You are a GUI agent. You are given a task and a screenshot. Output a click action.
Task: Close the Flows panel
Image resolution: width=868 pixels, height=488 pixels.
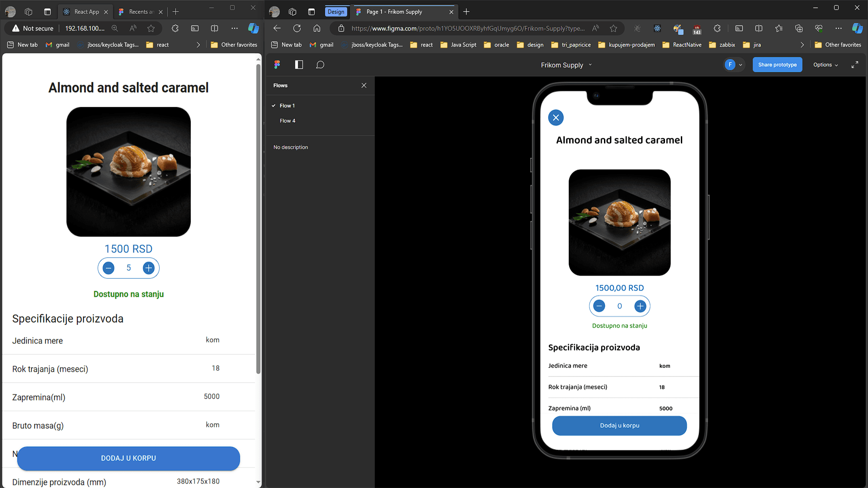pos(364,85)
